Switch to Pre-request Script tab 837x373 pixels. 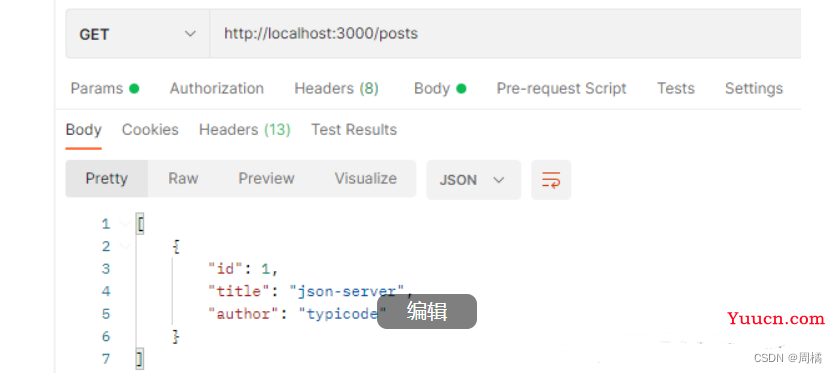562,89
